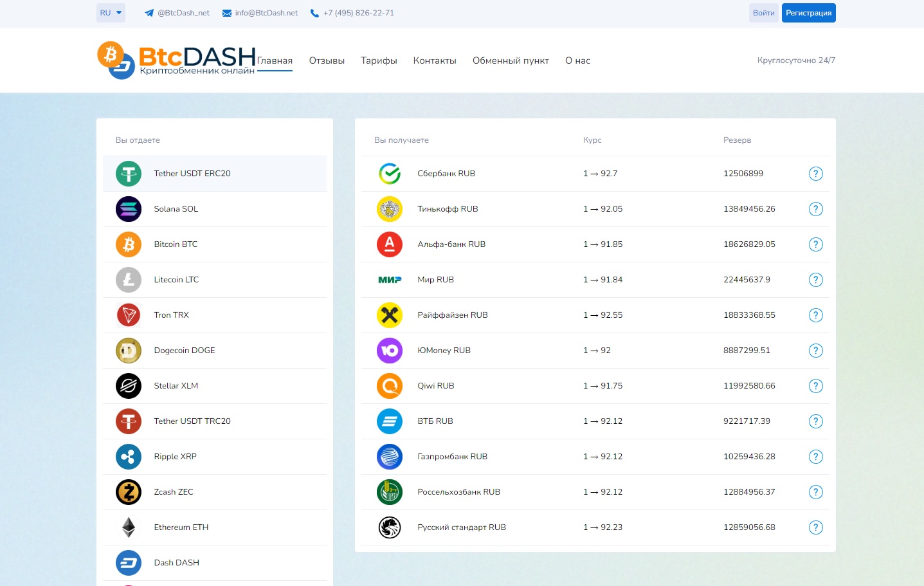Pick the Stellar XLM icon
The width and height of the screenshot is (924, 586).
129,386
